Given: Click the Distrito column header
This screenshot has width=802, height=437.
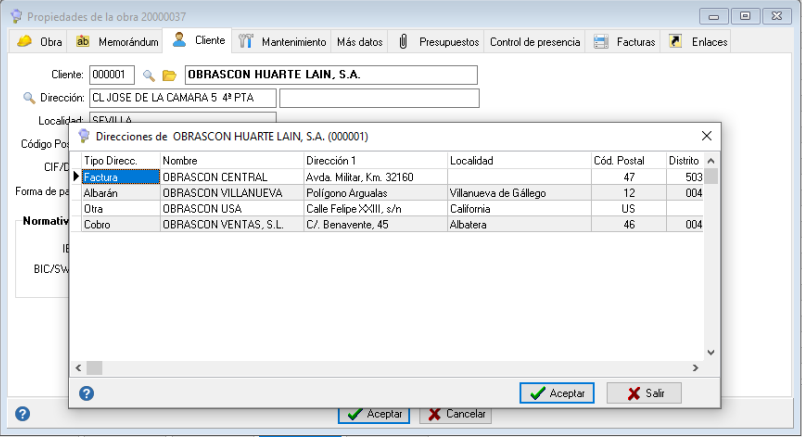Looking at the screenshot, I should (684, 161).
